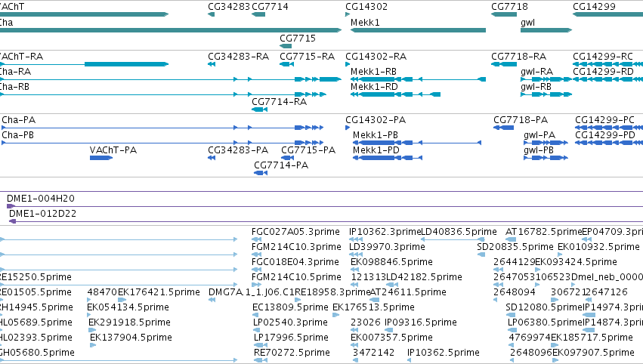
Task: Click EST LD42182.5prime label
Action: point(425,277)
